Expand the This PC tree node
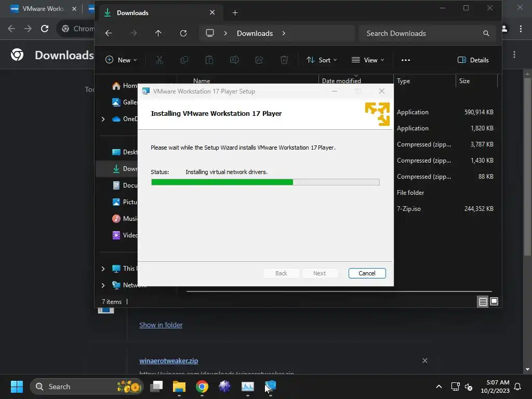Screen dimensions: 532x399 pos(103,269)
